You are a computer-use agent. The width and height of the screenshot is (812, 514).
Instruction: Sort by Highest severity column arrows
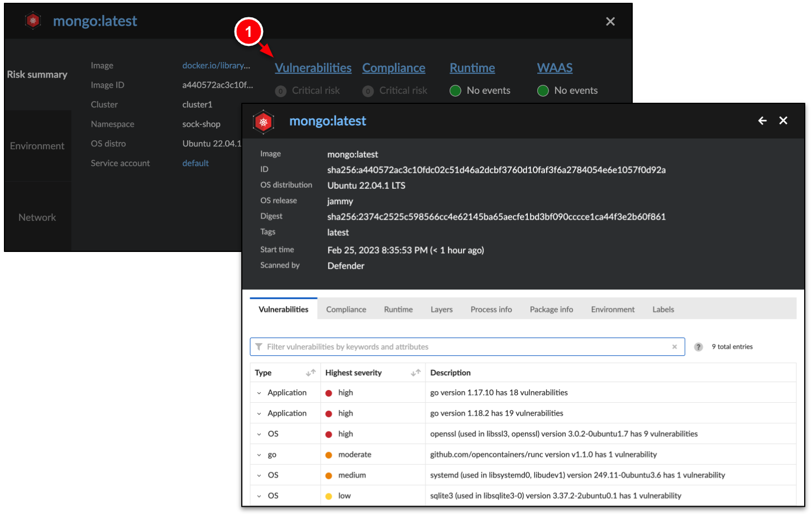[x=415, y=373]
